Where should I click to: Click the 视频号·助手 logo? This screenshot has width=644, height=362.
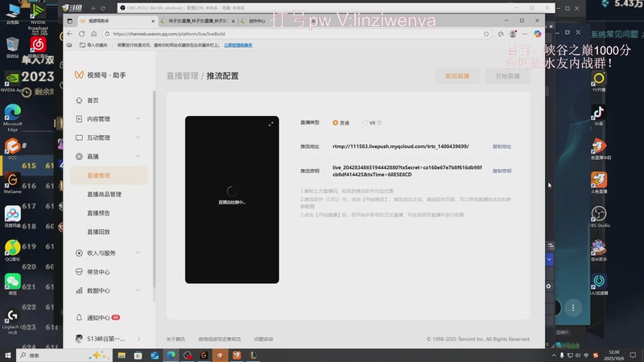point(100,75)
